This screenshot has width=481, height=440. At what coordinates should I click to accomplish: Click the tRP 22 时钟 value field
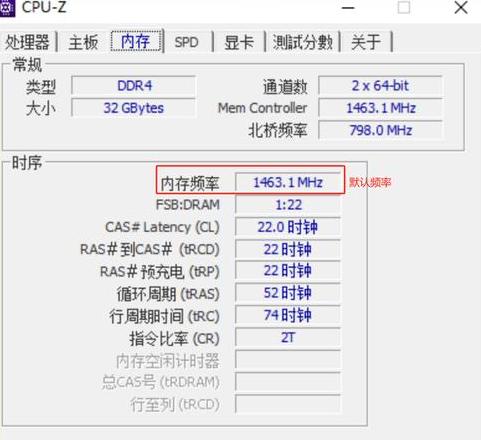(x=288, y=271)
